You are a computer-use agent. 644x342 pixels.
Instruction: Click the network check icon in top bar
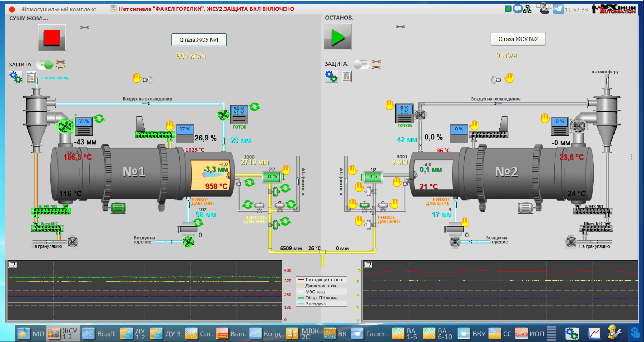[527, 9]
